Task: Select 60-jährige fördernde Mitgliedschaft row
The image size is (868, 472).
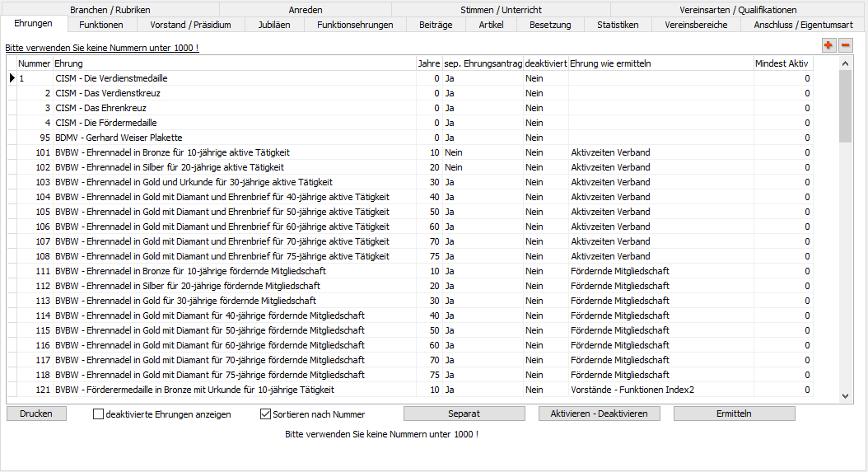Action: [409, 345]
